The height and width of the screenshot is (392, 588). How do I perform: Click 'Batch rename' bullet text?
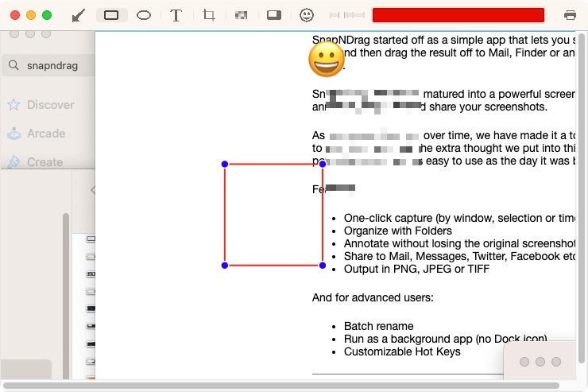tap(379, 326)
